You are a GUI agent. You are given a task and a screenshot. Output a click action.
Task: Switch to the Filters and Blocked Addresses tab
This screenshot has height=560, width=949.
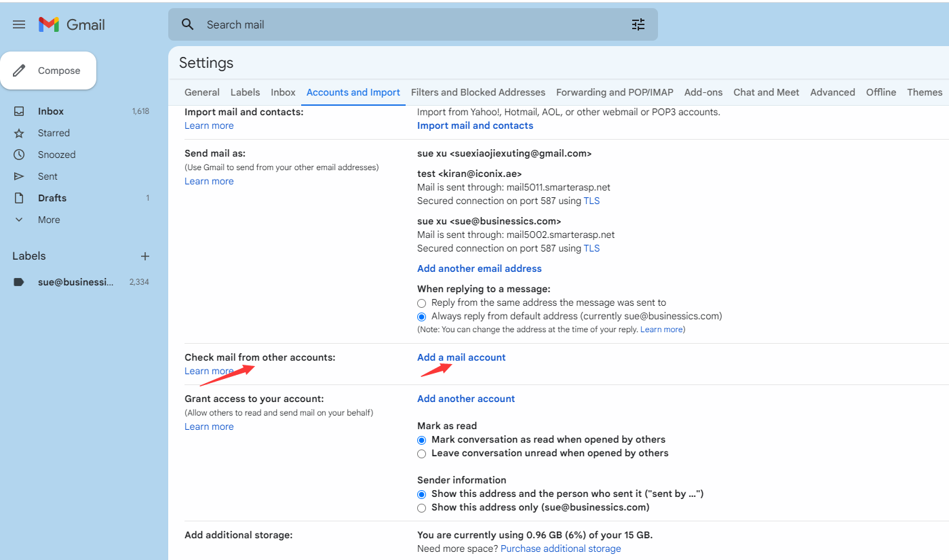pos(478,92)
